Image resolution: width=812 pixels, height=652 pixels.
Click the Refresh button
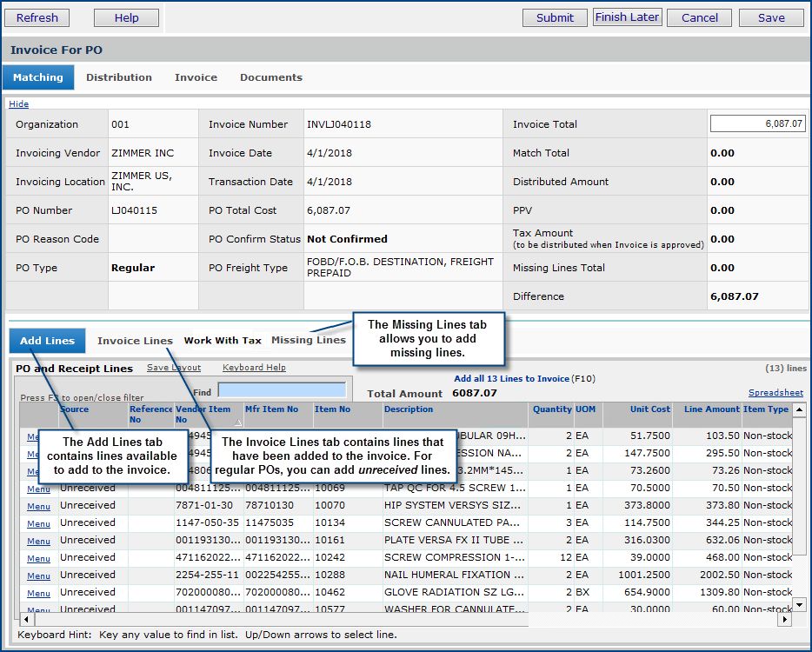(37, 17)
